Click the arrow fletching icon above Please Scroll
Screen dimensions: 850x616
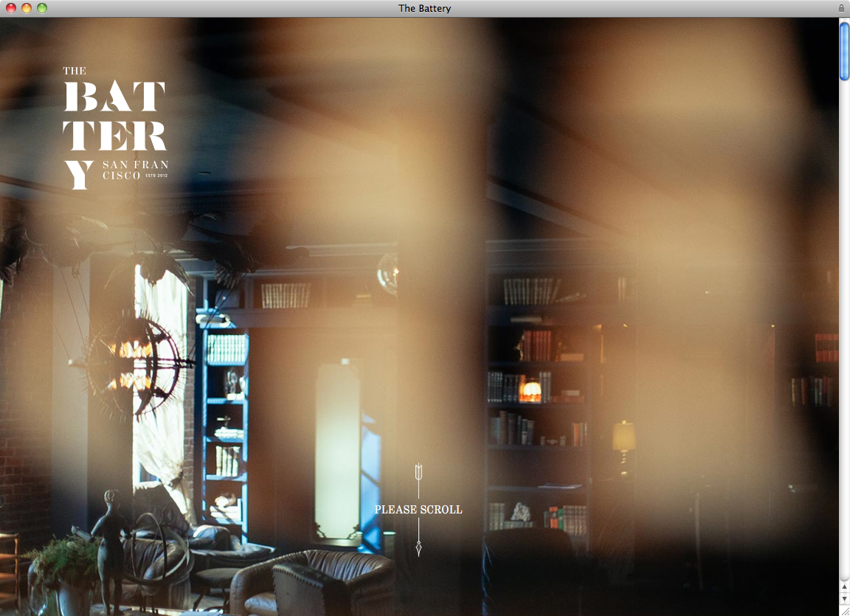[418, 472]
